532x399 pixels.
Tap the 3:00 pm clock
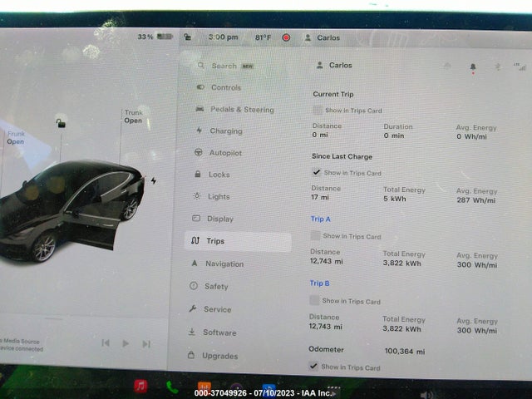click(224, 37)
